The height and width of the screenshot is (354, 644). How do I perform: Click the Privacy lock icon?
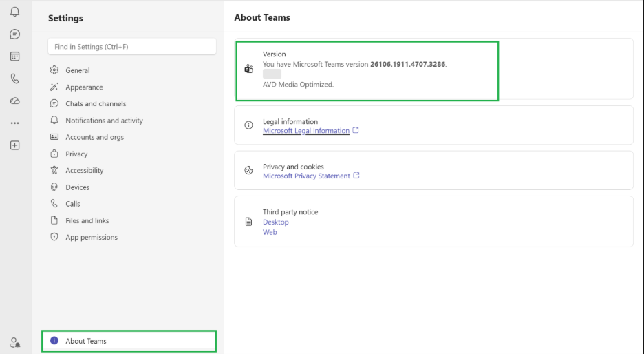coord(54,154)
